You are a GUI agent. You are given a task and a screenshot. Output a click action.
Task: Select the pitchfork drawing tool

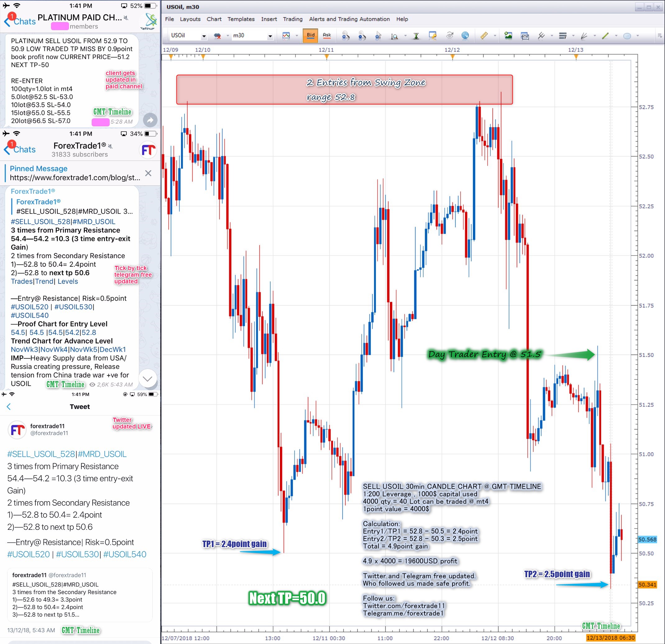pyautogui.click(x=542, y=36)
